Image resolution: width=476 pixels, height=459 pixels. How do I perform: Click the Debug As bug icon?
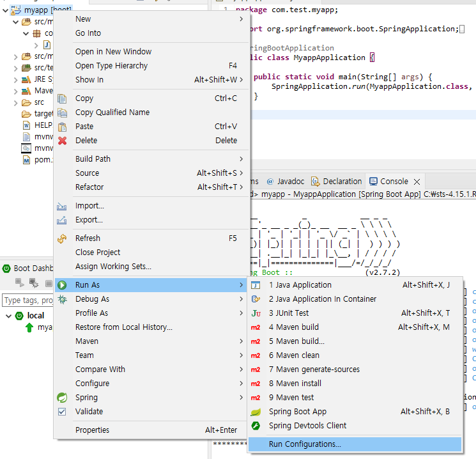pyautogui.click(x=62, y=299)
